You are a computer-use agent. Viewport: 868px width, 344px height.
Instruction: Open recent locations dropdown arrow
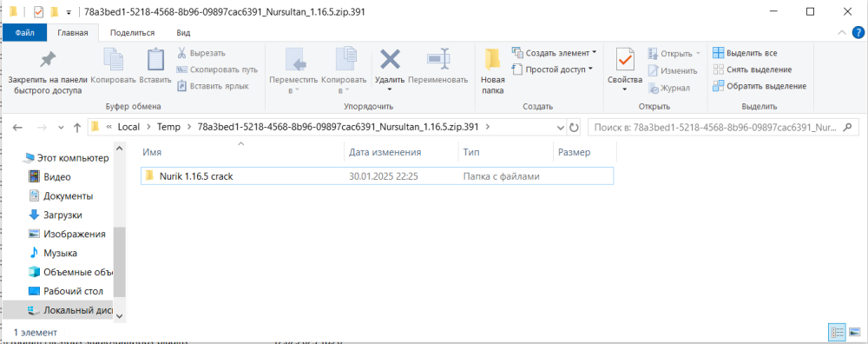(61, 128)
